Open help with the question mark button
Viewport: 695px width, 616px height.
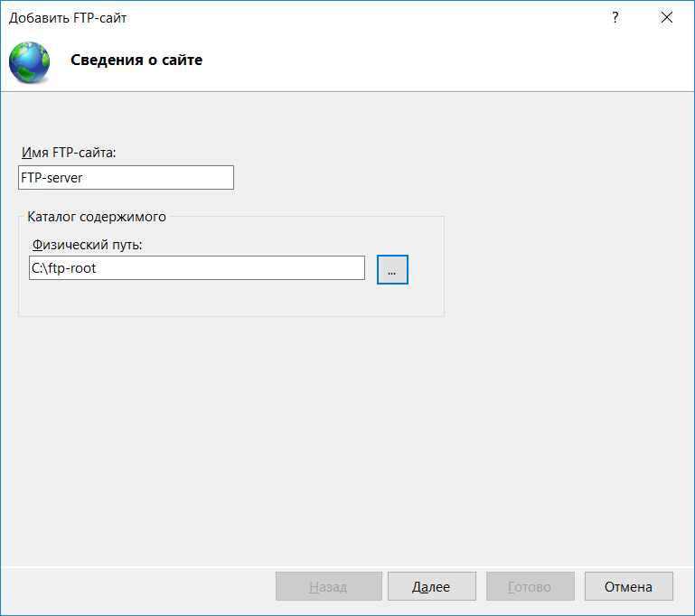pyautogui.click(x=615, y=18)
